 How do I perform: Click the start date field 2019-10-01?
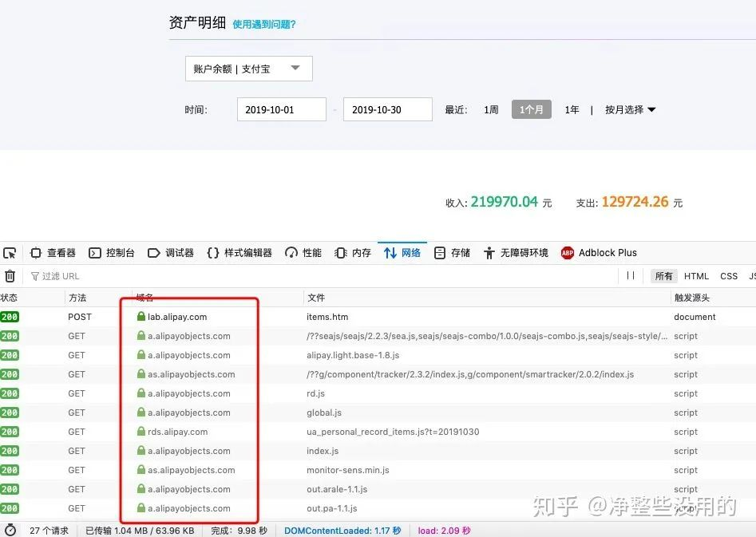tap(282, 109)
